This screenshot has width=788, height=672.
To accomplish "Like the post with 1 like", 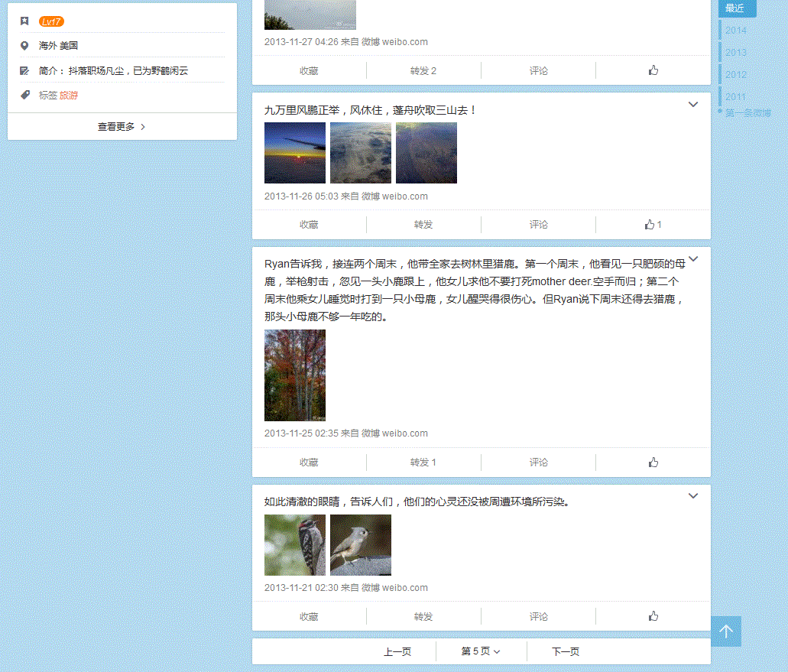I will tap(653, 225).
